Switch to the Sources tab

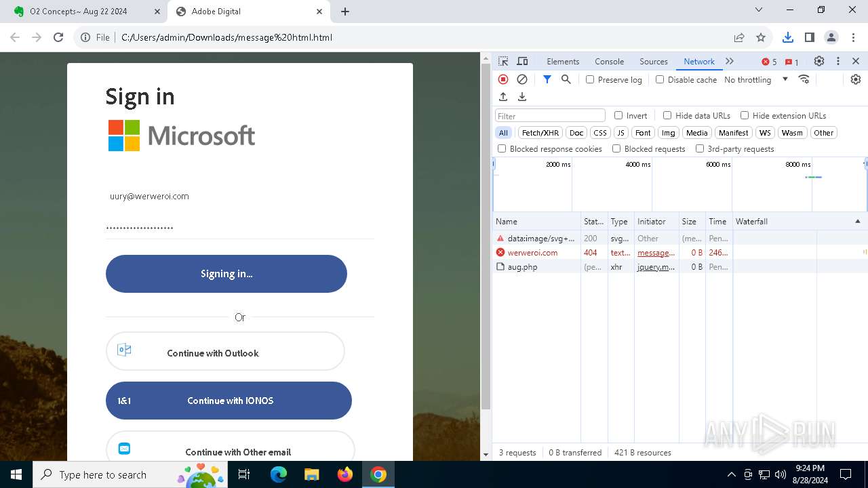tap(654, 61)
